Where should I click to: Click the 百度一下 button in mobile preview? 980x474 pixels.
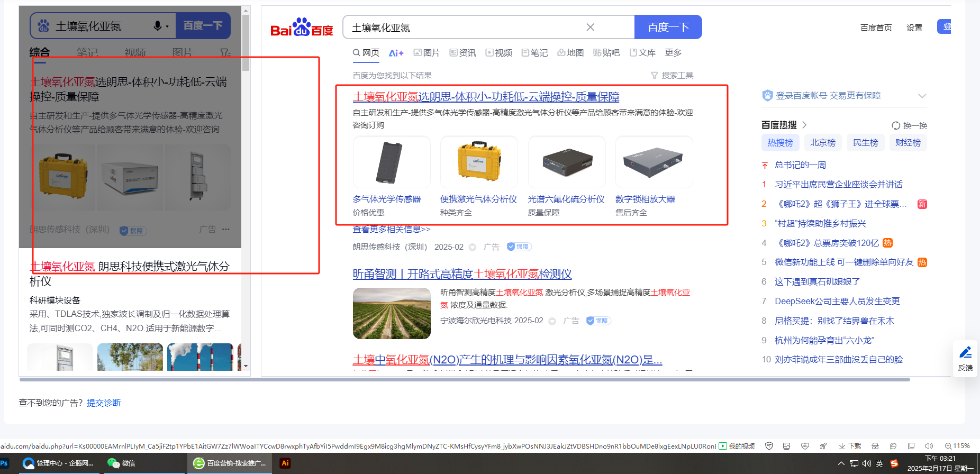203,25
